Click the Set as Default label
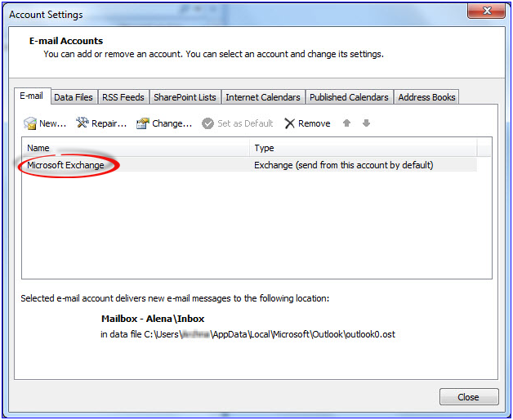Screen dimensions: 513x420 (245, 123)
